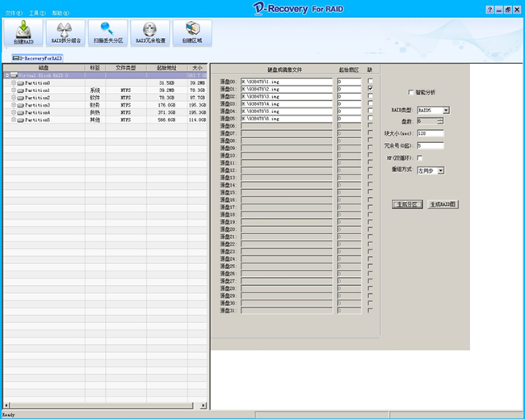Click the 块大小(sec) input field

click(430, 133)
